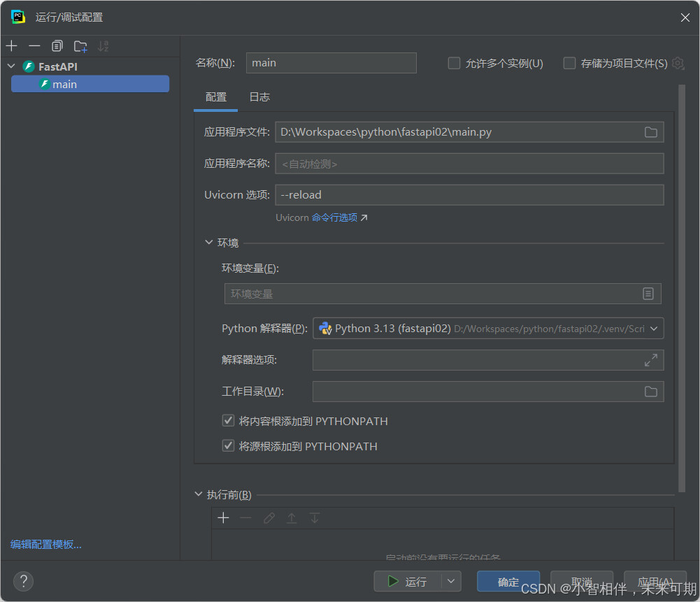
Task: Edit the before-launch task
Action: 269,517
